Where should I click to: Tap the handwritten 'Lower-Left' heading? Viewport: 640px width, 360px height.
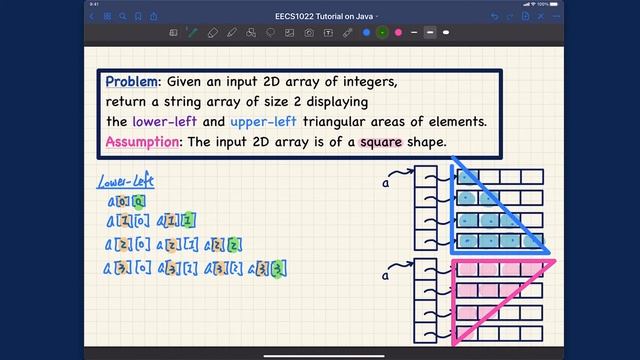coord(126,182)
